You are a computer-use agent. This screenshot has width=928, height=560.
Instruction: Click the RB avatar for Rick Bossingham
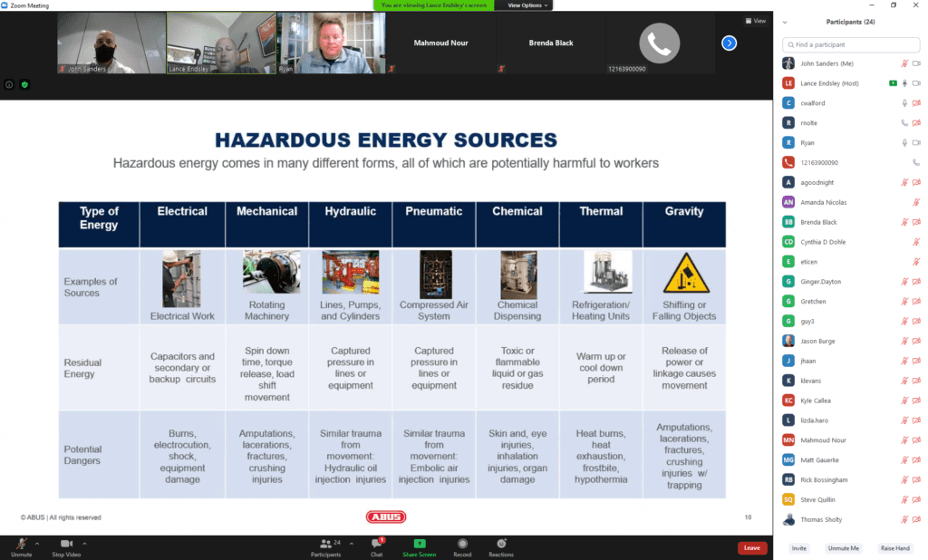[x=788, y=480]
